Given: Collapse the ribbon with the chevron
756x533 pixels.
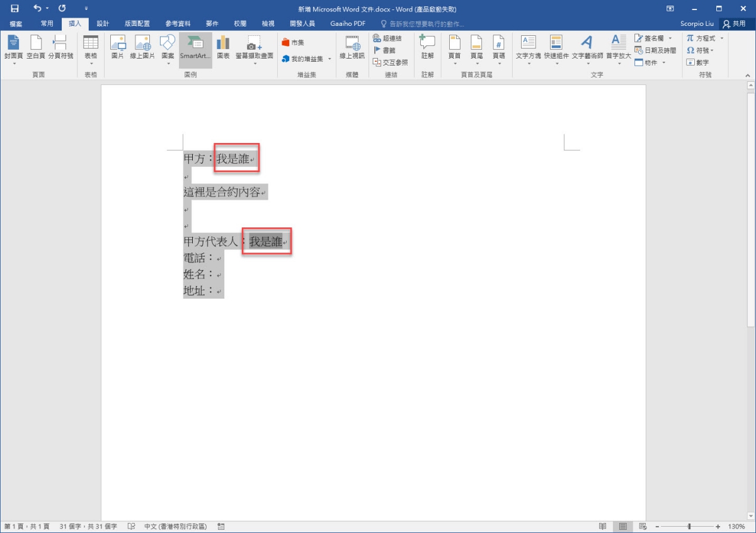Looking at the screenshot, I should pyautogui.click(x=749, y=74).
